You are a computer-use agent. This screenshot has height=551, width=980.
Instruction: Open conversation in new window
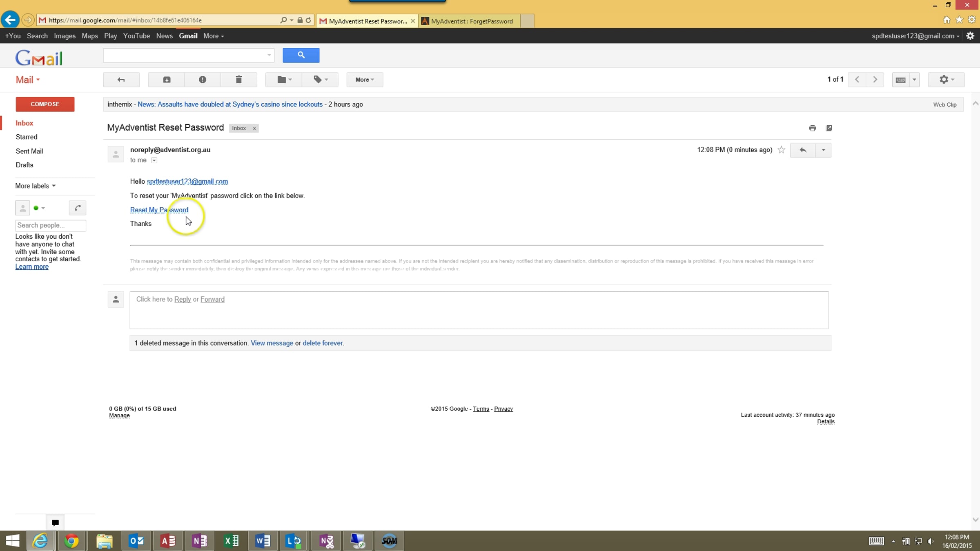(829, 128)
